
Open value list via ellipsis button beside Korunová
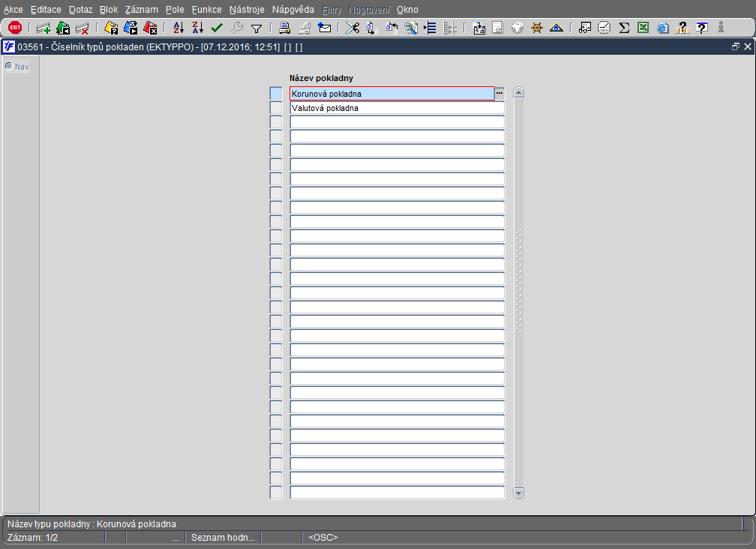pyautogui.click(x=499, y=93)
